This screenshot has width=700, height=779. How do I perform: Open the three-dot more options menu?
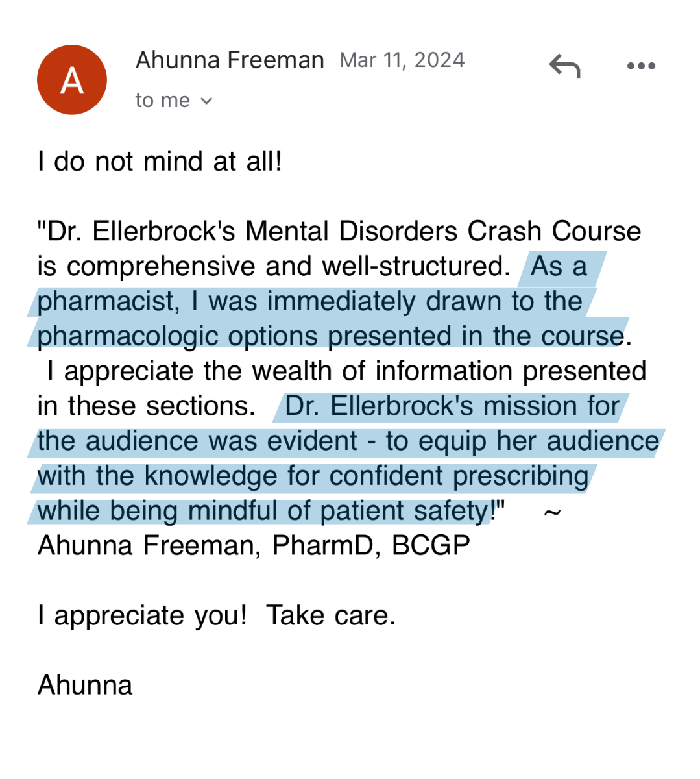pos(641,66)
